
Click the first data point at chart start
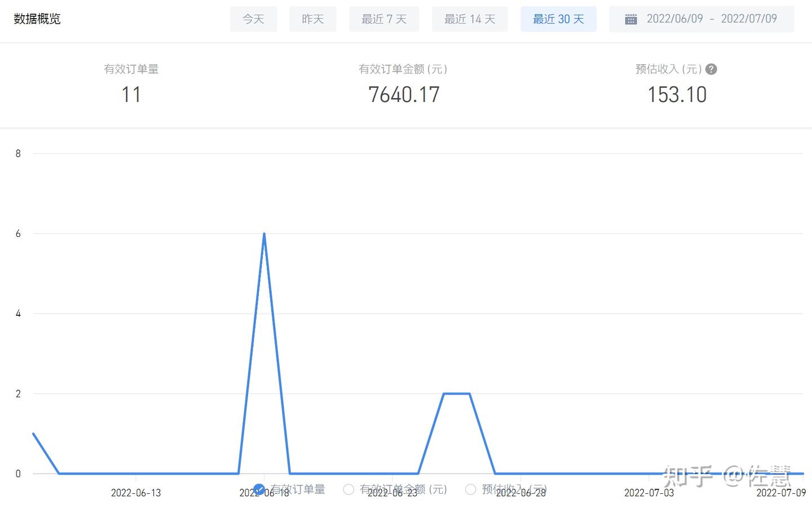(x=33, y=433)
